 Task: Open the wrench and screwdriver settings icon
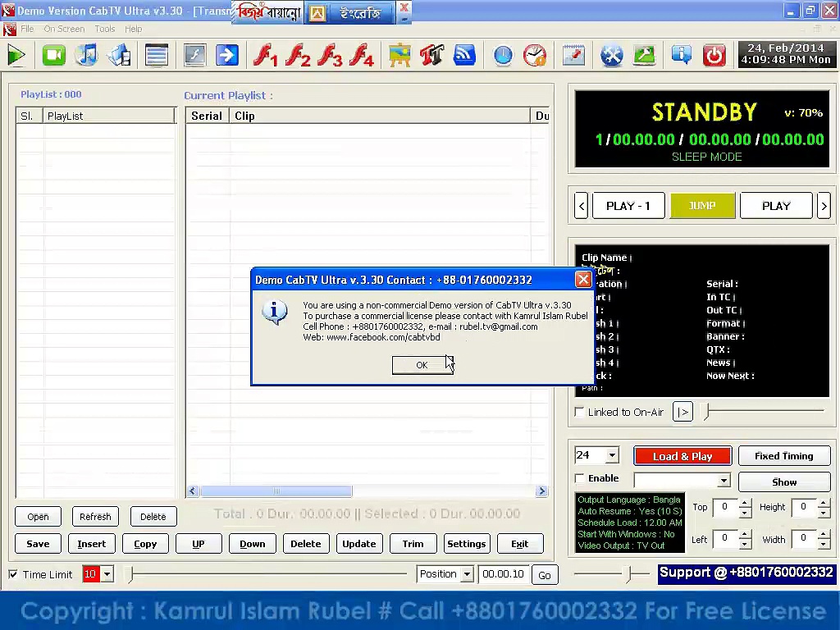[x=612, y=55]
